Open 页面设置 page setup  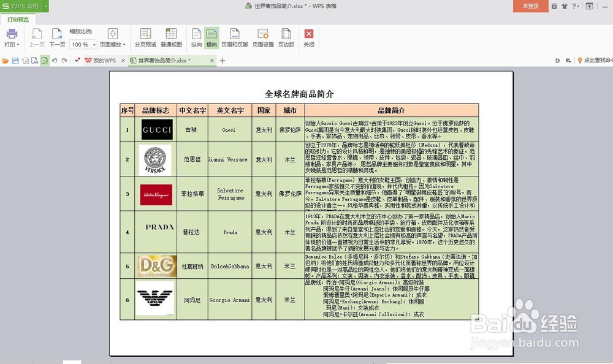[x=263, y=38]
